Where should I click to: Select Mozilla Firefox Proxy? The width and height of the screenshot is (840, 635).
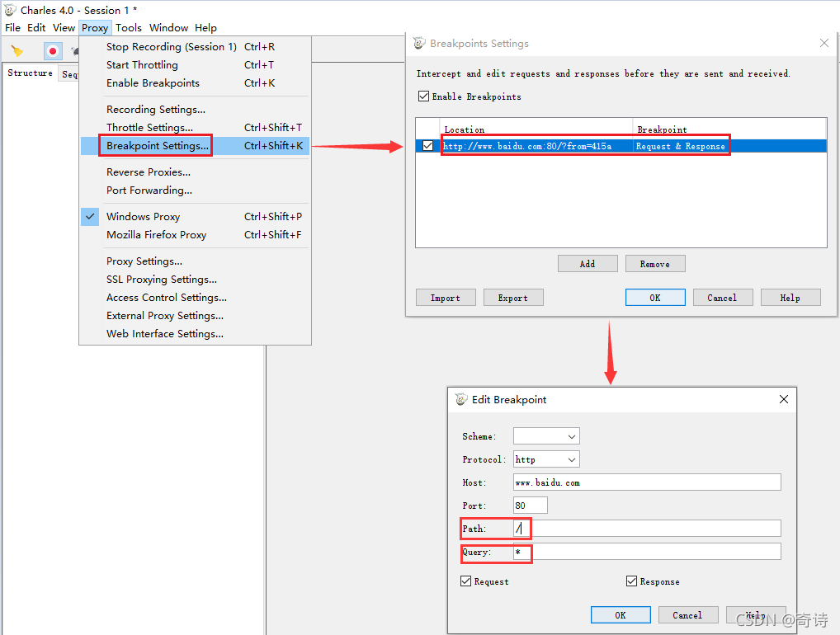195,235
